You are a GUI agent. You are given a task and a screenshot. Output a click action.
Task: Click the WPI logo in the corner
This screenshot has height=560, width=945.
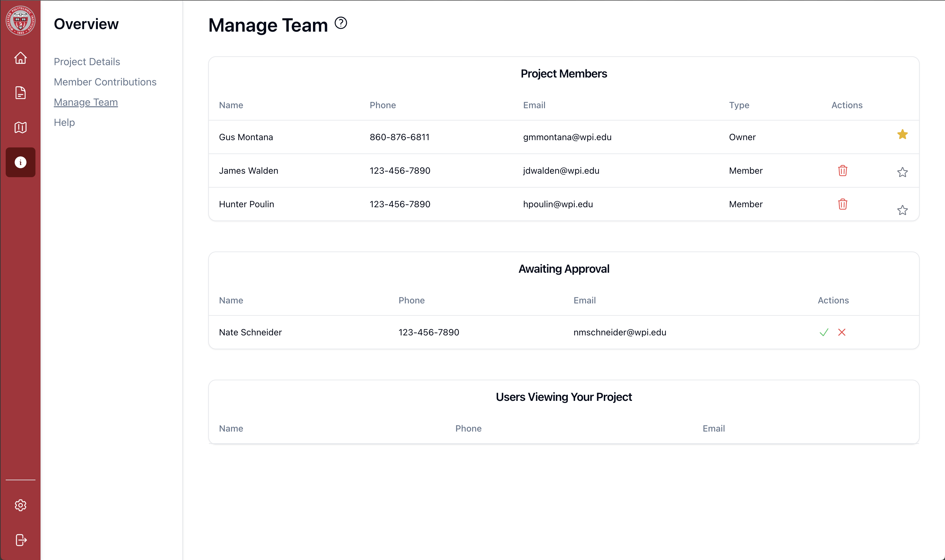20,21
